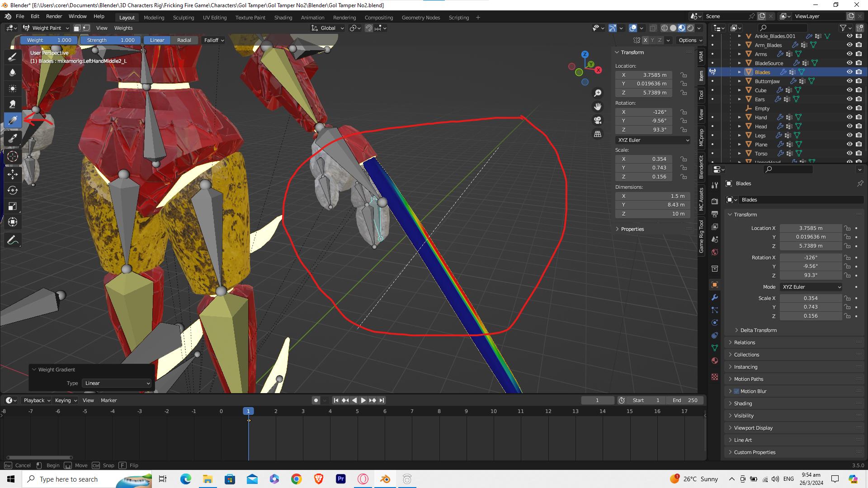This screenshot has width=868, height=488.
Task: Click Cancel in Weight Gradient panel
Action: 23,465
